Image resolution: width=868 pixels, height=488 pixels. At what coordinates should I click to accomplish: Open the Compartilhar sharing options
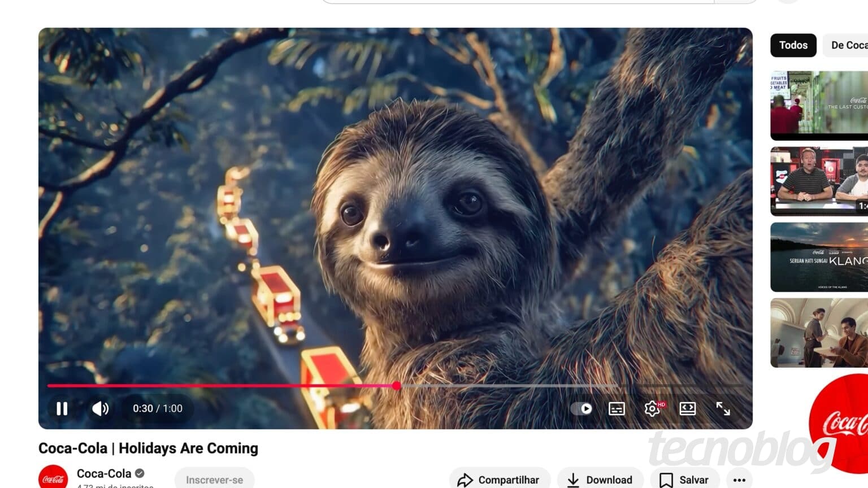coord(500,479)
